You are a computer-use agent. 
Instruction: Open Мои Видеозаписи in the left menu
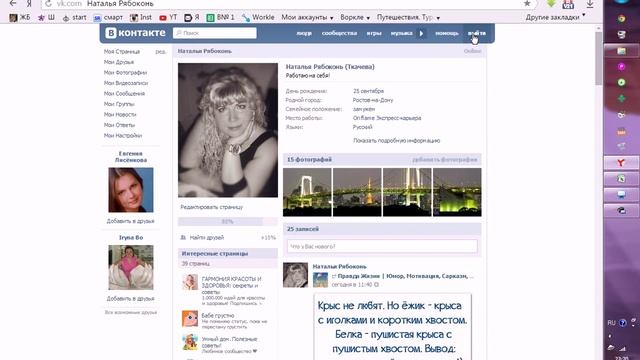coord(126,83)
